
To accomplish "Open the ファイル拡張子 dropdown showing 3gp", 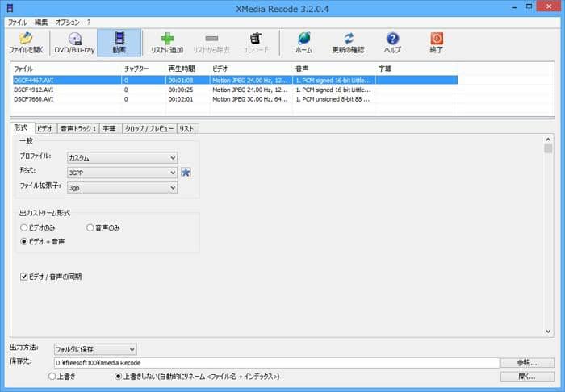I will (x=122, y=188).
